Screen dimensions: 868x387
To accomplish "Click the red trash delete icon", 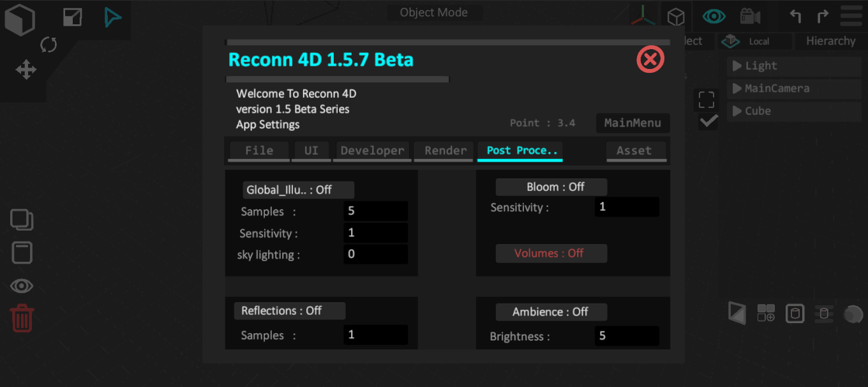I will pyautogui.click(x=22, y=318).
